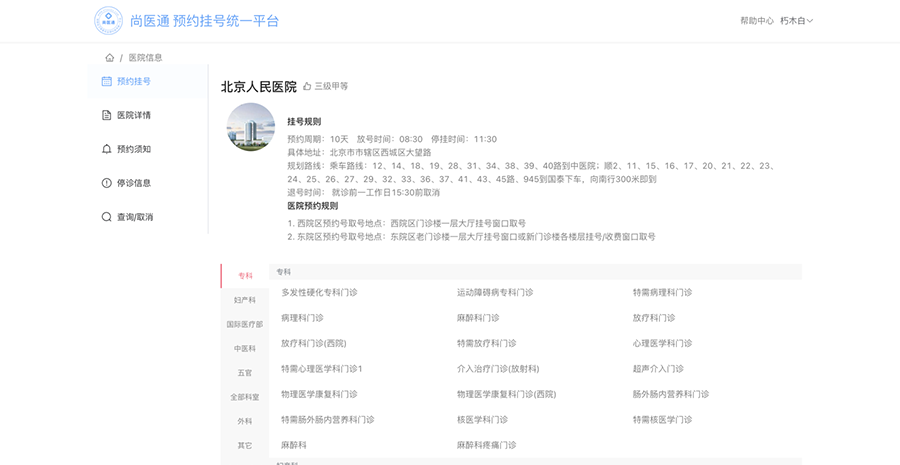Select 预约挂号 in the sidebar
The width and height of the screenshot is (900, 465).
click(x=148, y=81)
